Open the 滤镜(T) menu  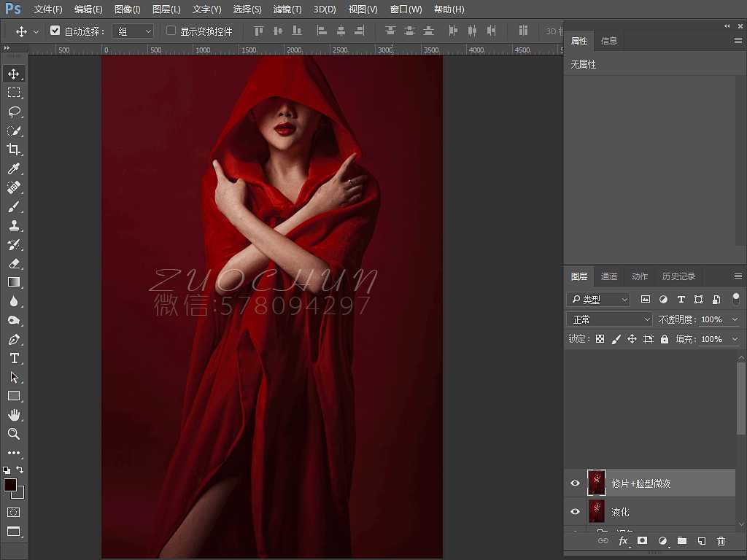pyautogui.click(x=287, y=9)
